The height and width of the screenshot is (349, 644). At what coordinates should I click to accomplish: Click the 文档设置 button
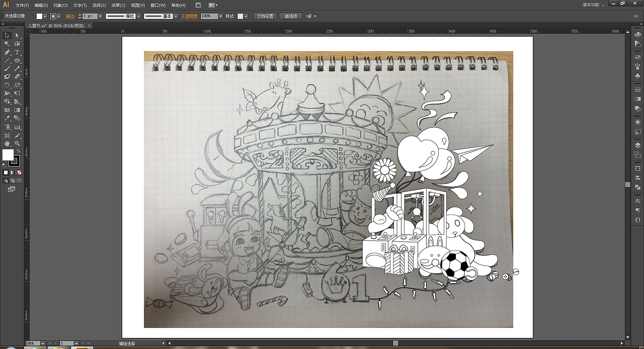pos(265,16)
